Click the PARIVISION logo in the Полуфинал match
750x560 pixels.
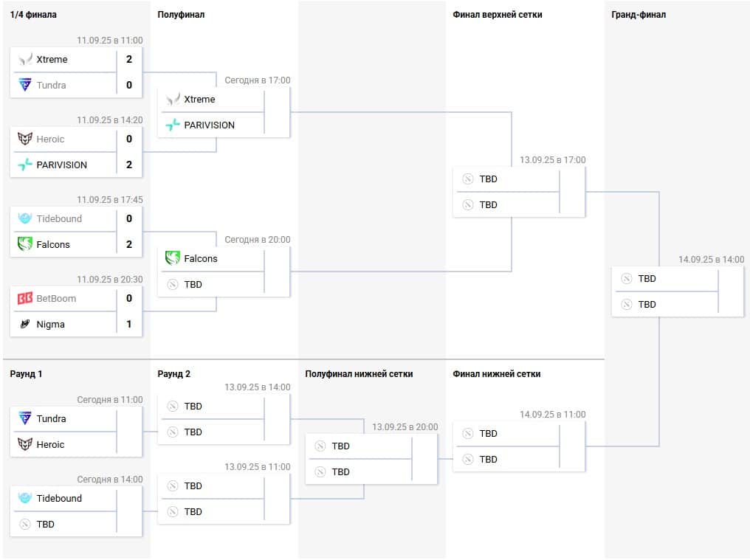173,125
